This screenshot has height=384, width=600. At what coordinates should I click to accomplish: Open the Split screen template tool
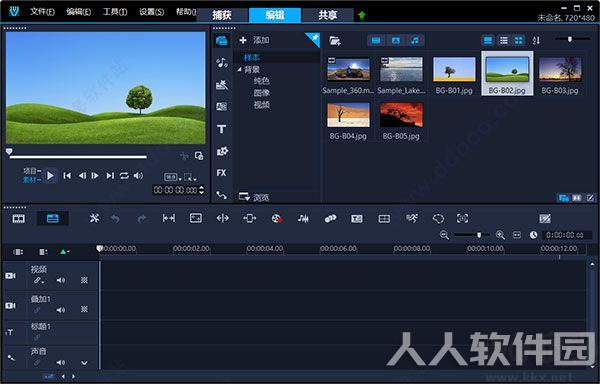coord(384,218)
